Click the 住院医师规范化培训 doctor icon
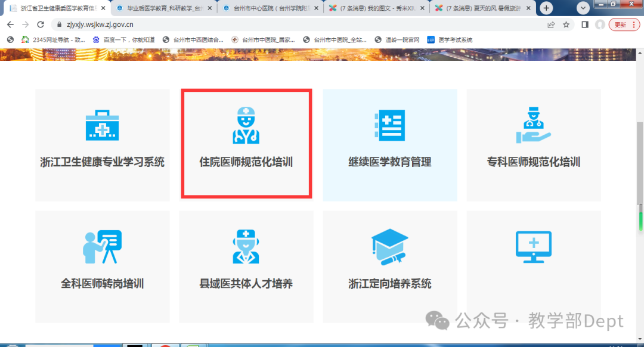The width and height of the screenshot is (644, 347). point(246,126)
